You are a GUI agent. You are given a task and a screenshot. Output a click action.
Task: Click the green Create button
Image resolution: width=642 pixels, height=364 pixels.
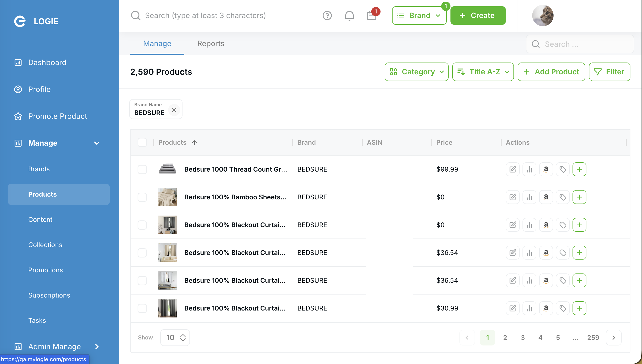[x=478, y=16]
